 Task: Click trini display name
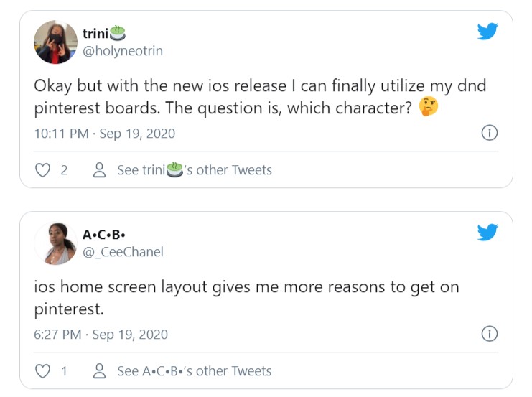104,33
